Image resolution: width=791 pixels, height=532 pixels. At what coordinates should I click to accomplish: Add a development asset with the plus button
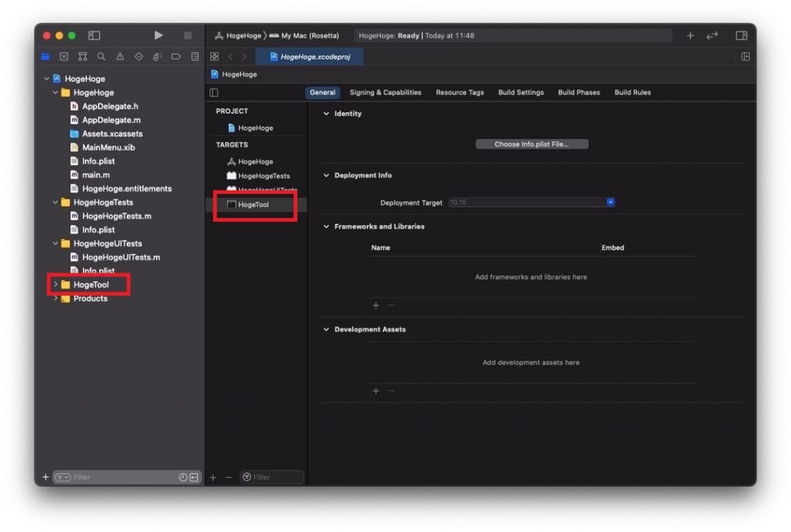[x=376, y=391]
